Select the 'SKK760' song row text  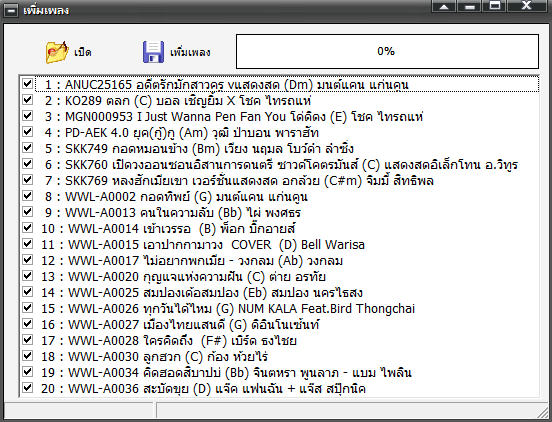click(281, 165)
